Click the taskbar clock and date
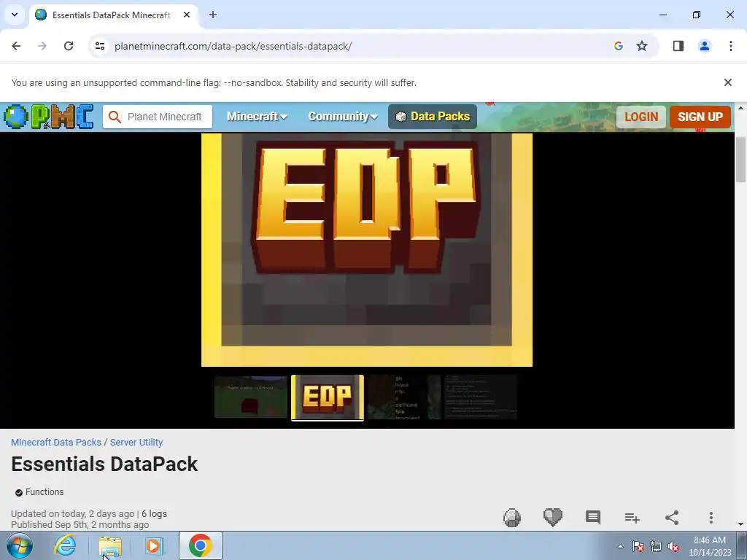 click(710, 546)
